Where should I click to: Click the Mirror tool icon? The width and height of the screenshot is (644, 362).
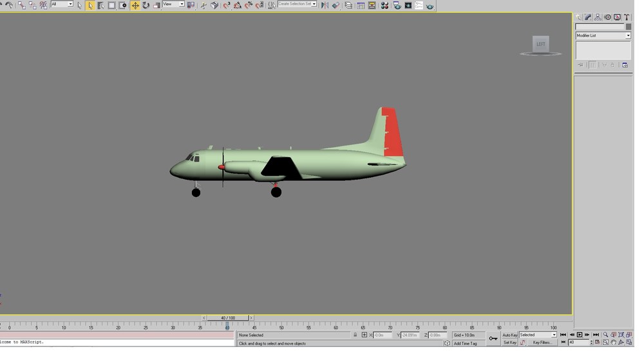[x=325, y=5]
